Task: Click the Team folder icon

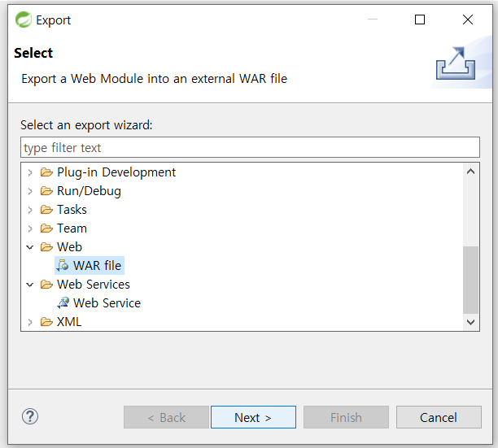Action: [46, 228]
